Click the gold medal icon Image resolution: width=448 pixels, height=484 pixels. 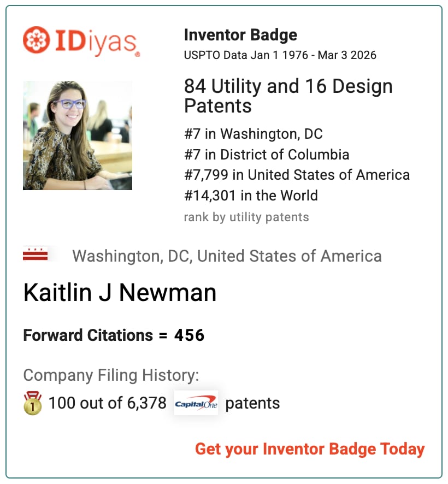tap(33, 403)
